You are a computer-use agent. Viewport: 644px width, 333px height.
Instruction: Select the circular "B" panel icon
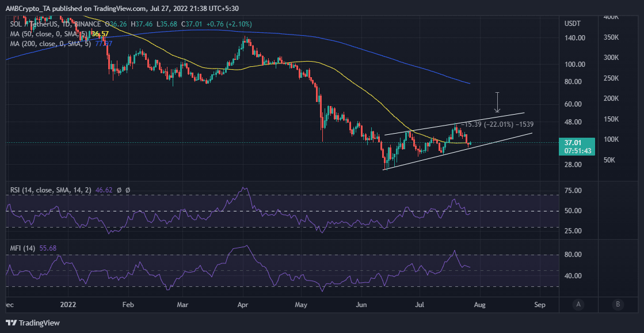618,305
